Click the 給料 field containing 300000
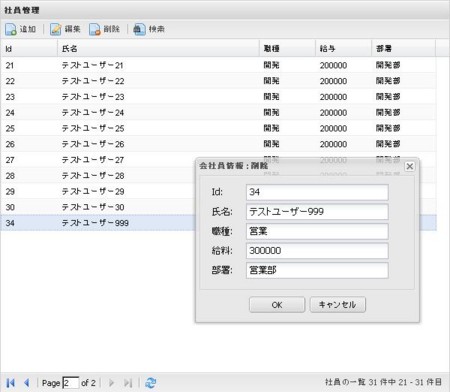Screen dimensions: 450x392 [317, 251]
